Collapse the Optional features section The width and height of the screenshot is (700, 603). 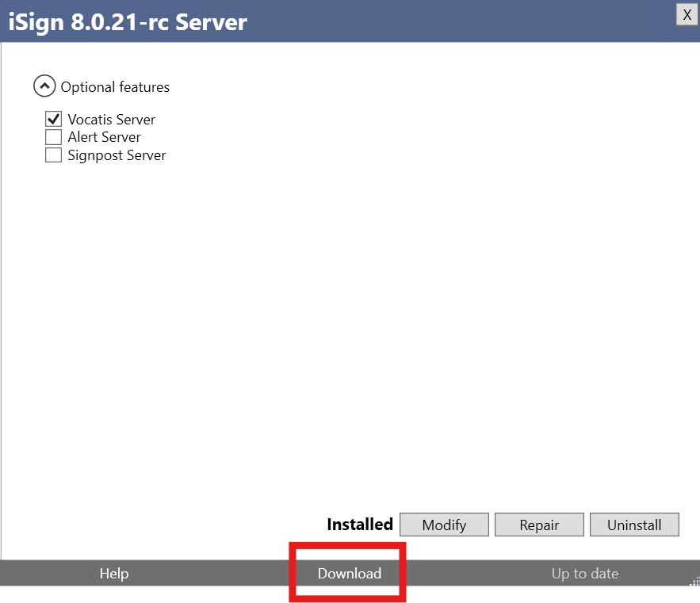(44, 86)
